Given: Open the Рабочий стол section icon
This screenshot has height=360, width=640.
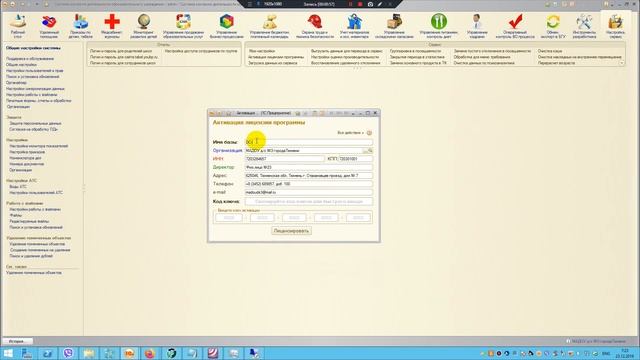Looking at the screenshot, I should pyautogui.click(x=18, y=26).
